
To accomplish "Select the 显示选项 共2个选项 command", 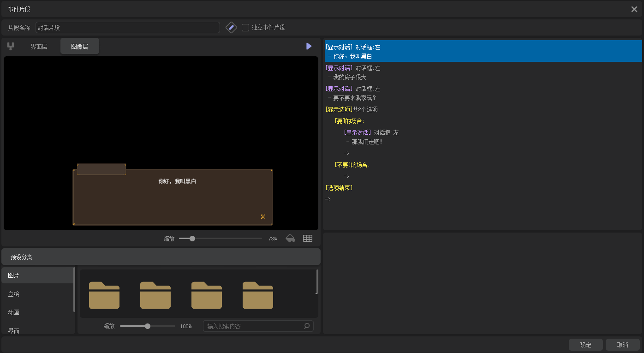I will coord(352,109).
